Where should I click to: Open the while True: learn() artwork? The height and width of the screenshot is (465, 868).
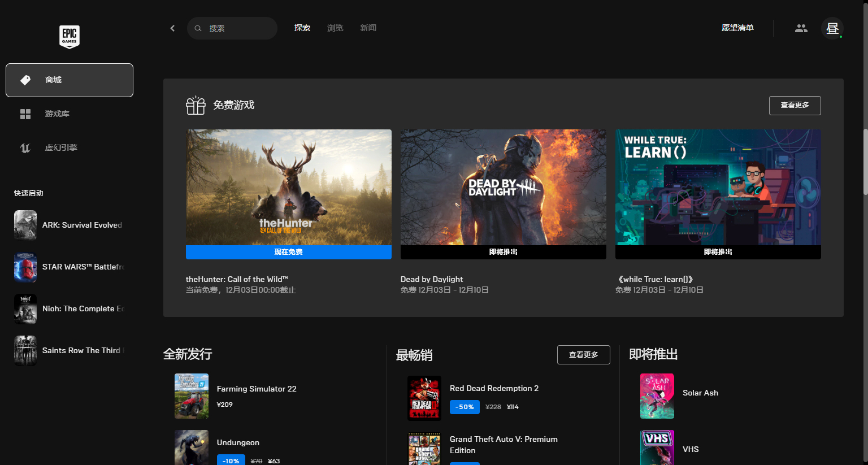pos(718,187)
